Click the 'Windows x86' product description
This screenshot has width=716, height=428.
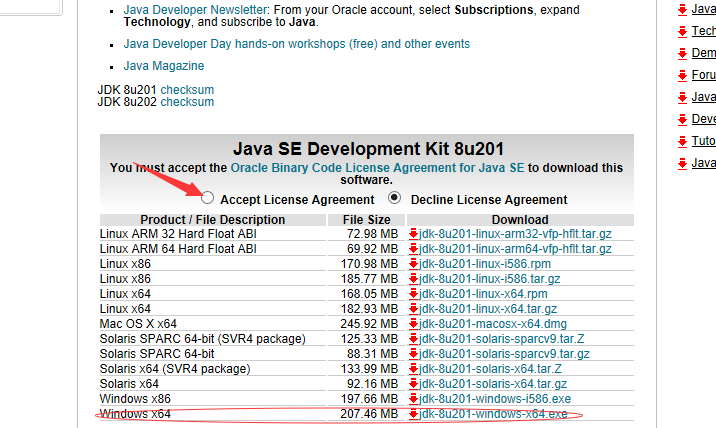(135, 399)
